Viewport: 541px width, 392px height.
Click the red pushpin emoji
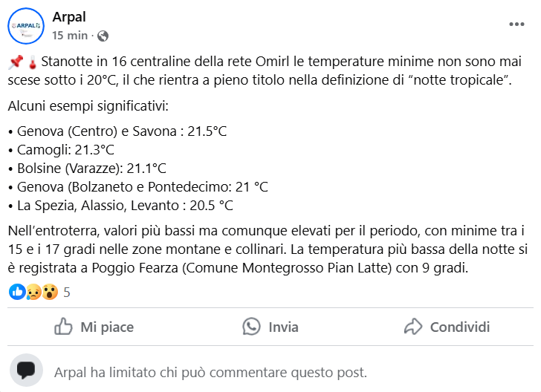coord(16,62)
